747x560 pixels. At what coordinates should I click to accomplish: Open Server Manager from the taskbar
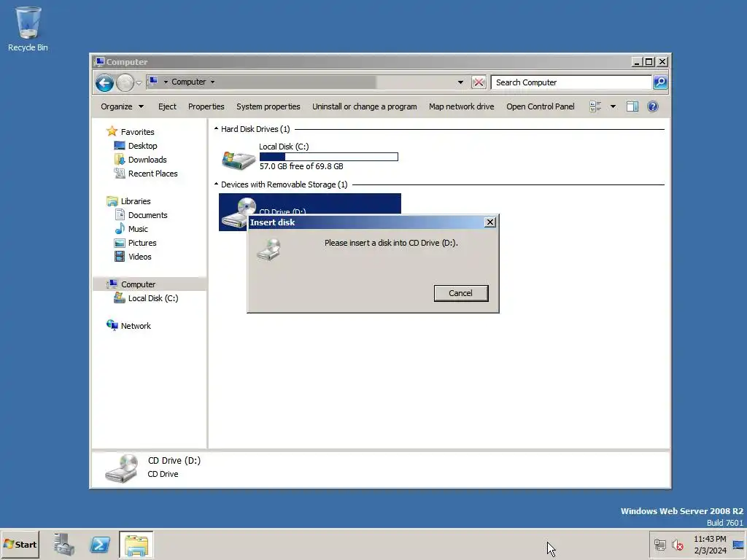click(64, 545)
